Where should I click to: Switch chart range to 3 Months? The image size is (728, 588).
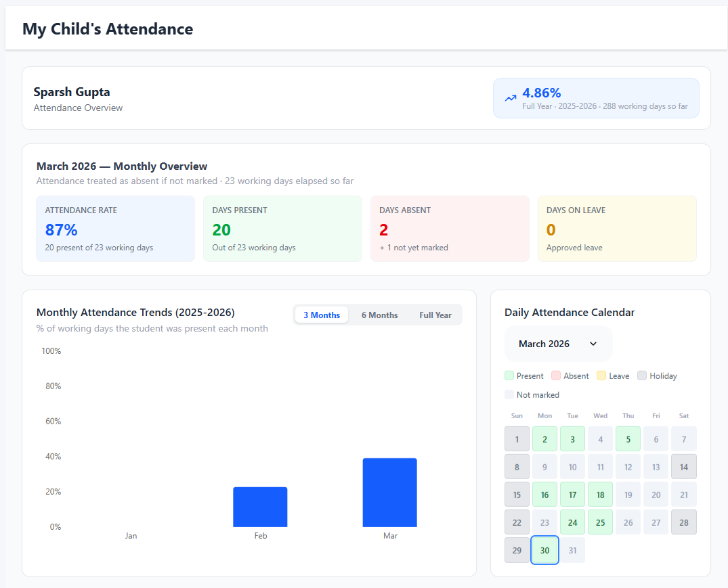[x=322, y=315]
